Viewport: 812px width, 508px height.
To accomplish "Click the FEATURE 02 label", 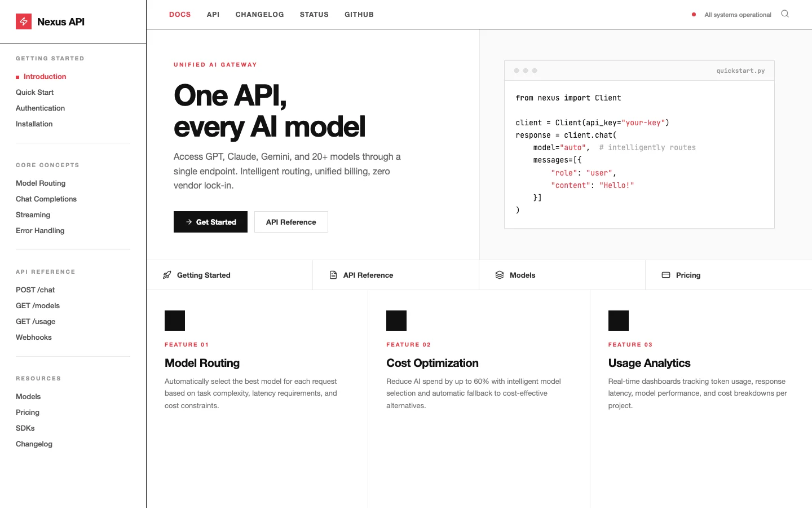I will tap(408, 344).
